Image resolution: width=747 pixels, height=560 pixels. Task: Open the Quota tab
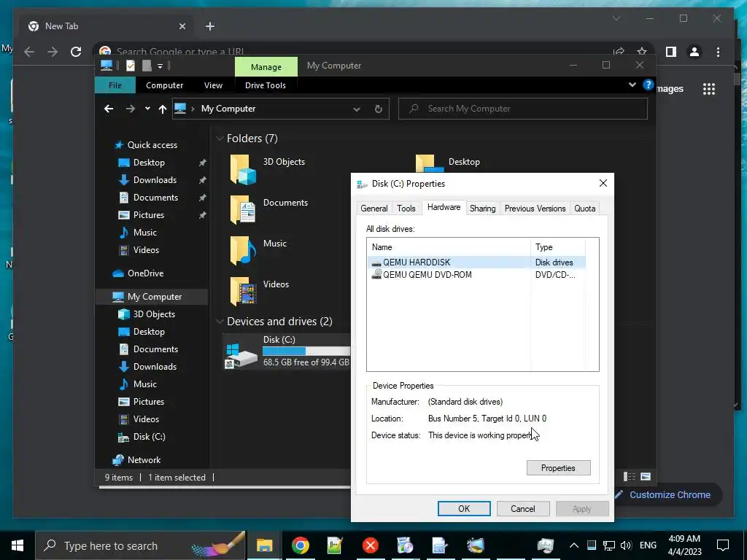pyautogui.click(x=584, y=208)
